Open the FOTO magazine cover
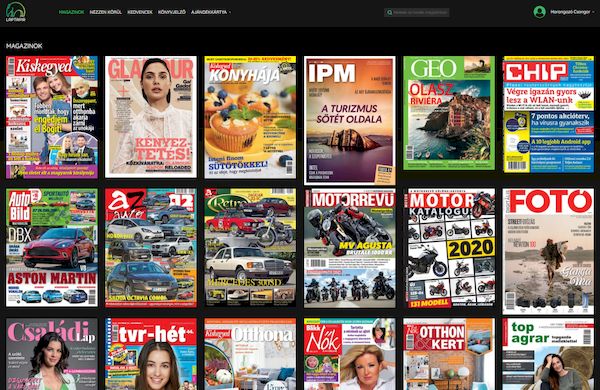Screen dimensions: 600x390 pyautogui.click(x=548, y=251)
